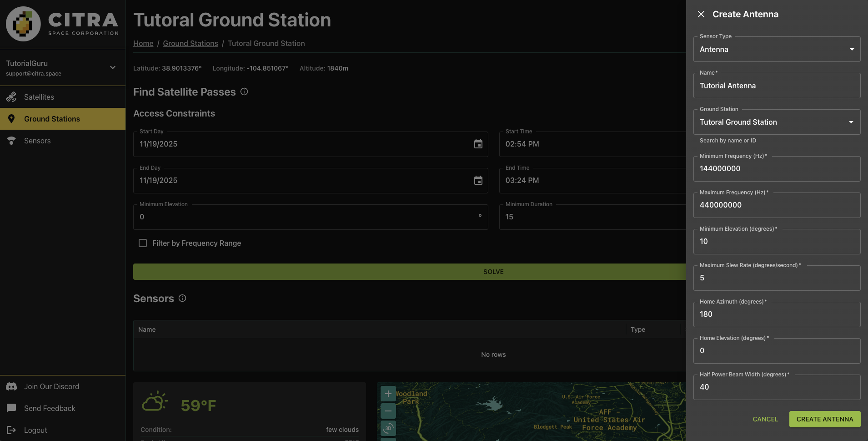Edit the Minimum Frequency field
Viewport: 868px width, 441px height.
click(777, 169)
